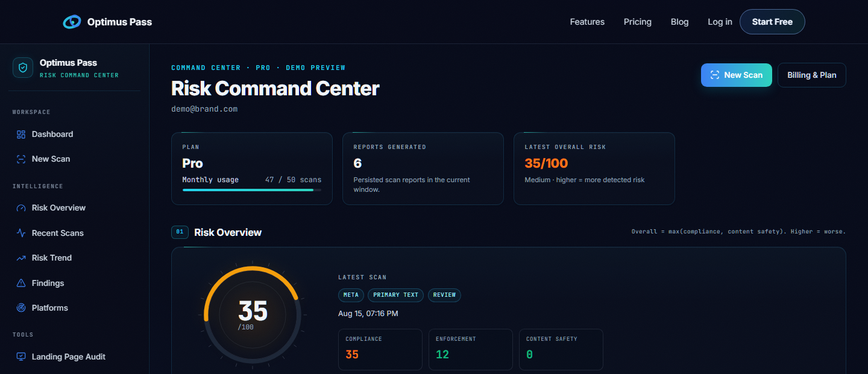Click the REVIEW tag
This screenshot has width=868, height=374.
444,295
